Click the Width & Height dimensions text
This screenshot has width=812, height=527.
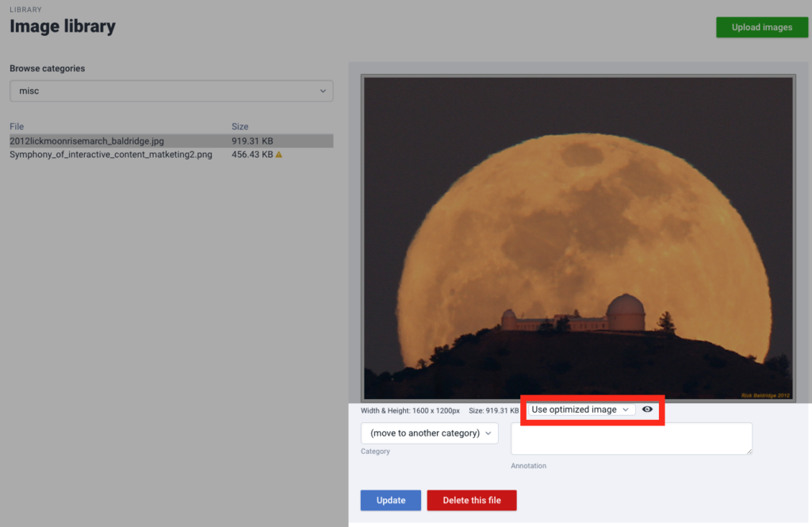[x=410, y=411]
